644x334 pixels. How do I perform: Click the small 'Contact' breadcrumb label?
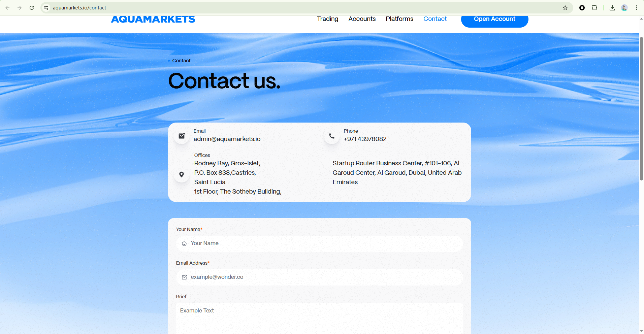[x=181, y=61]
